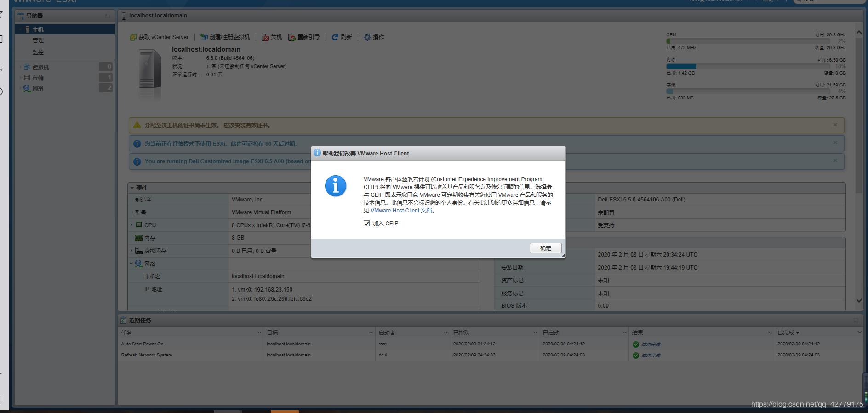Click the 确定 button in the dialog
This screenshot has height=413, width=868.
[x=545, y=248]
